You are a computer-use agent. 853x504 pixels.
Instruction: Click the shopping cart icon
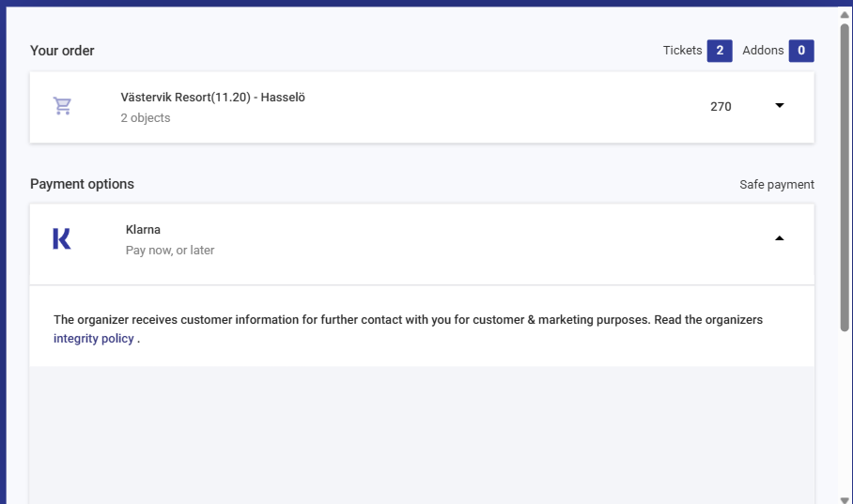(63, 105)
